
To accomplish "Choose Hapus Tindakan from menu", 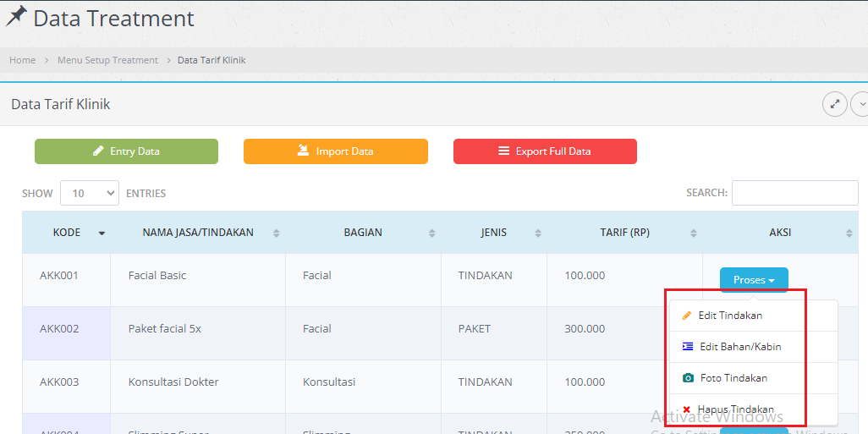I will (x=754, y=409).
